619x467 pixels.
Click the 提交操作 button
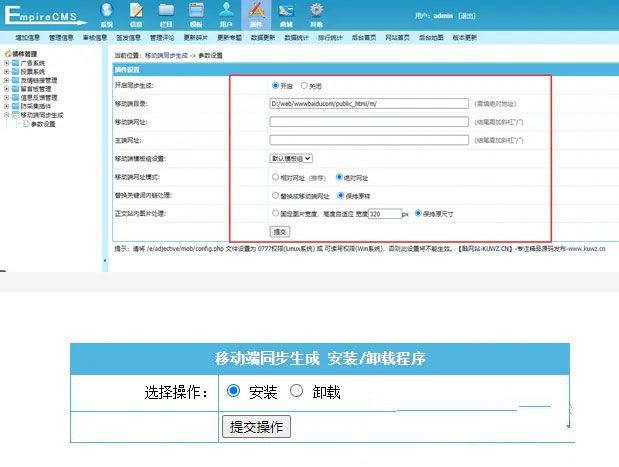[256, 426]
